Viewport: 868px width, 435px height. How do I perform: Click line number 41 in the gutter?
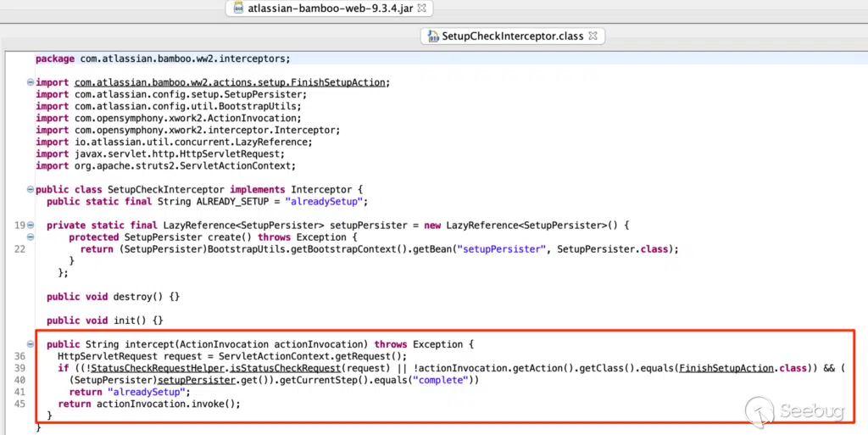tap(19, 392)
